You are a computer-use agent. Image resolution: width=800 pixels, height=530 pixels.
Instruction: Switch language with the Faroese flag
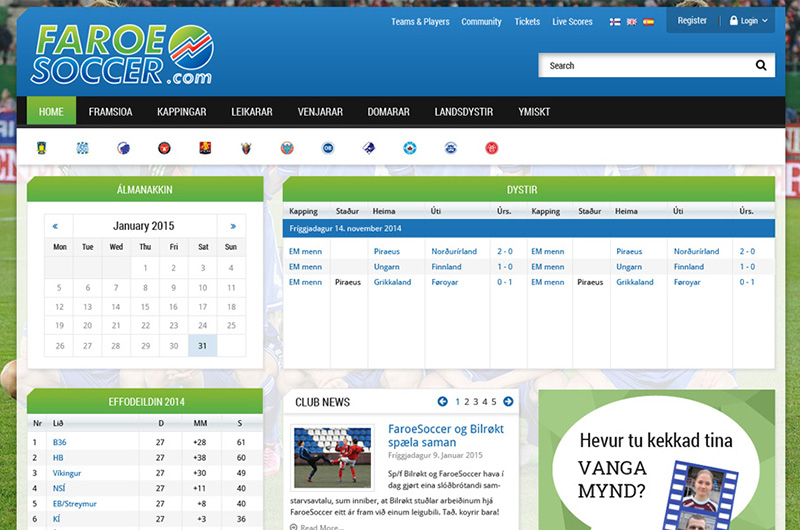[x=615, y=22]
